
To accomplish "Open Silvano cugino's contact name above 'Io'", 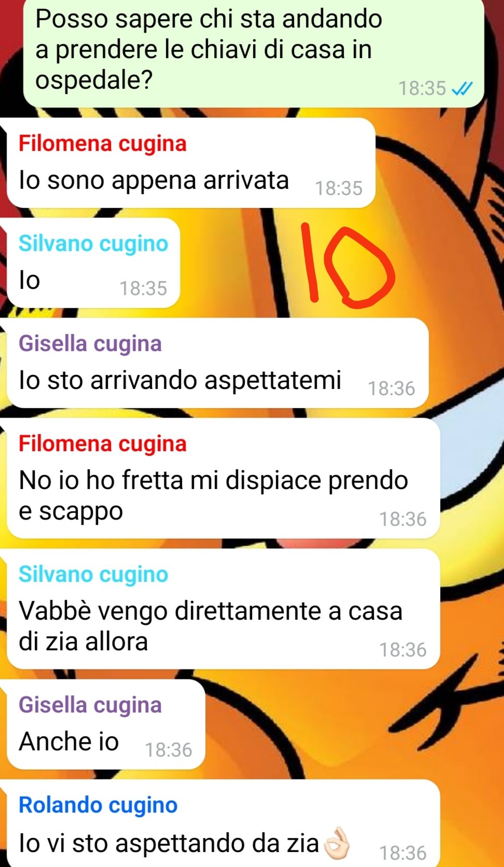I will 93,244.
